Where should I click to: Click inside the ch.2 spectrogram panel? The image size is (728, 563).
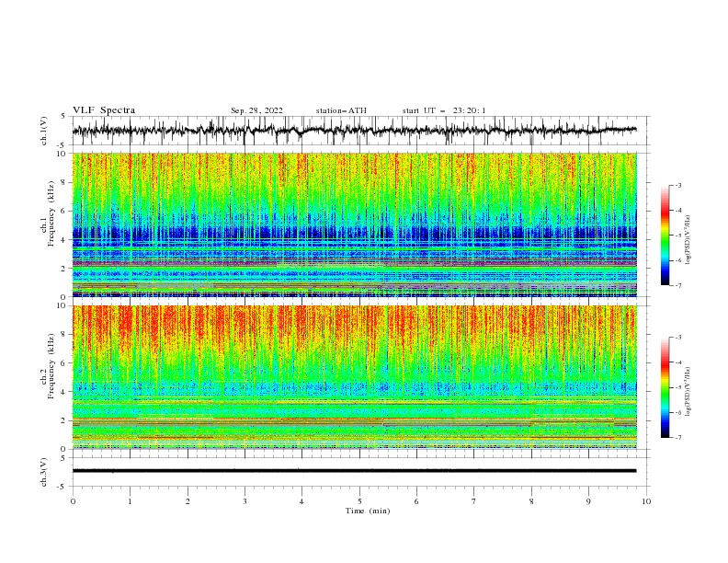click(354, 377)
